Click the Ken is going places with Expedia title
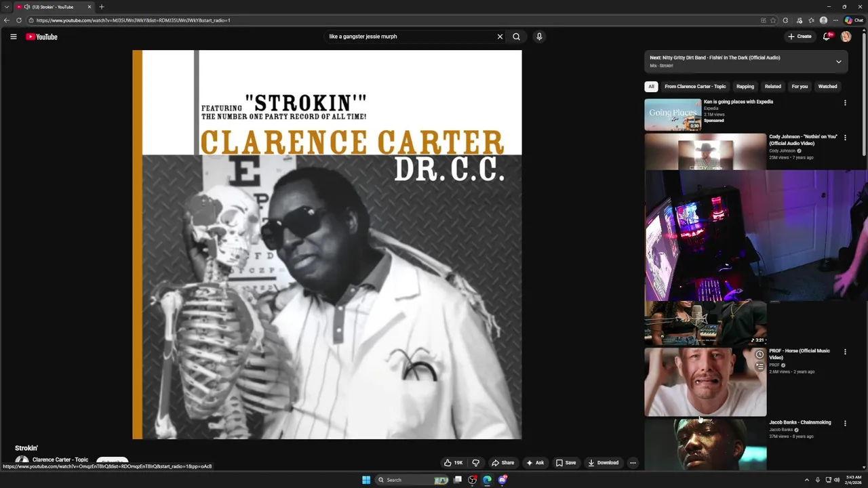 pyautogui.click(x=738, y=102)
